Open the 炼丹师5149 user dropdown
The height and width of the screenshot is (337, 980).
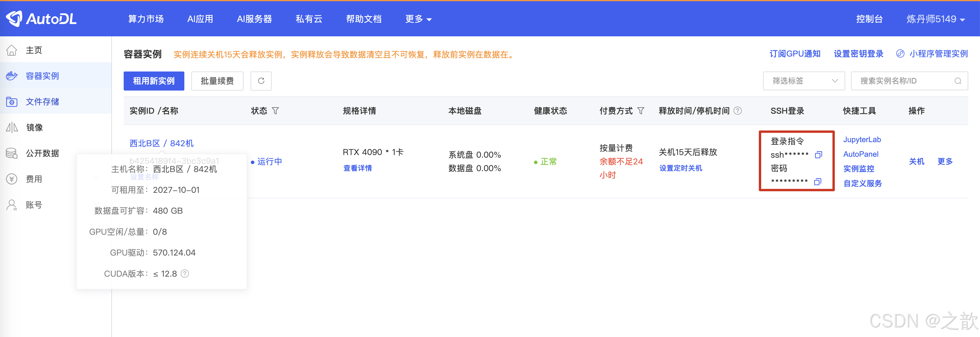[935, 19]
